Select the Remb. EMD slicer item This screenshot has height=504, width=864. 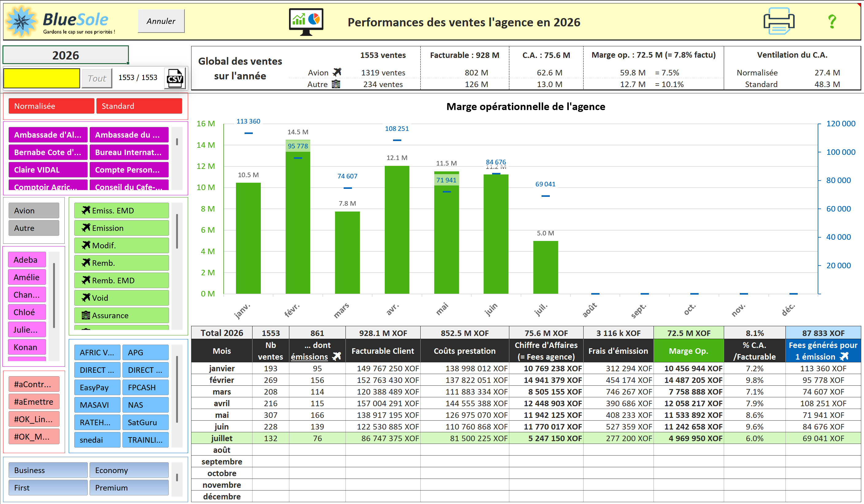[x=122, y=281]
